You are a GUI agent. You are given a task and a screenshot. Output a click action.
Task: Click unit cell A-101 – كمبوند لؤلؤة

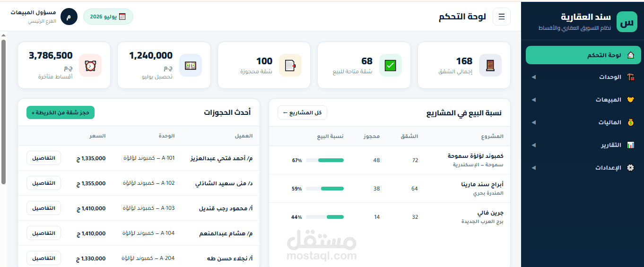[149, 158]
